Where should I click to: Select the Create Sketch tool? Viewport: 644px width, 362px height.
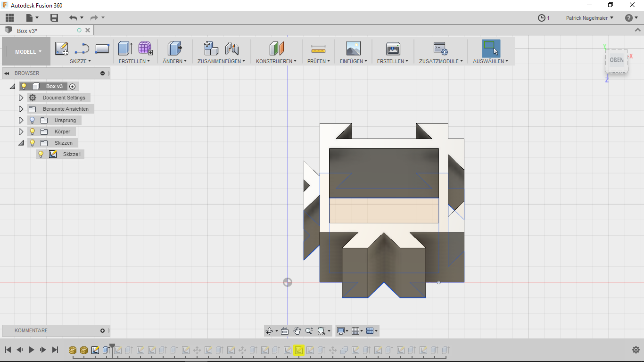(61, 47)
